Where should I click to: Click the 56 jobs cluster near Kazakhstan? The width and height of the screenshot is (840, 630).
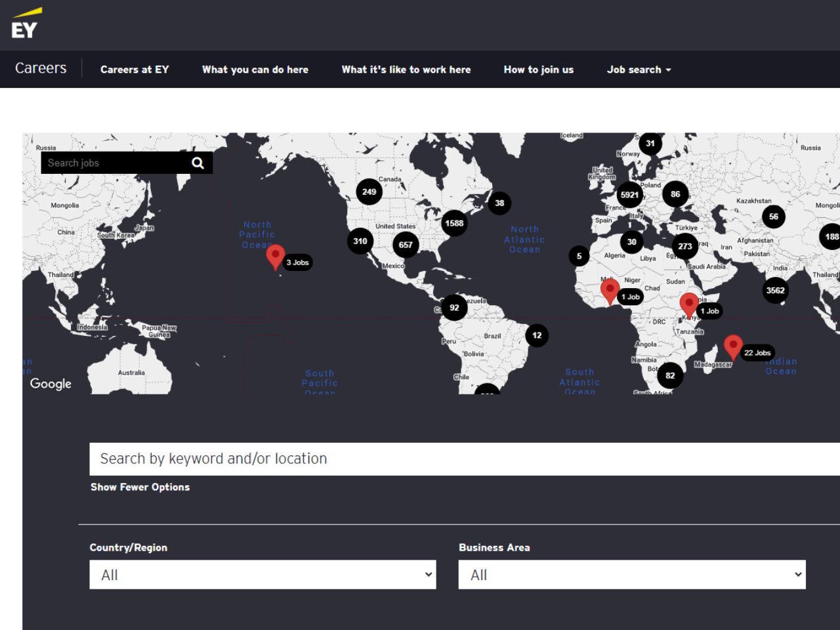tap(774, 217)
